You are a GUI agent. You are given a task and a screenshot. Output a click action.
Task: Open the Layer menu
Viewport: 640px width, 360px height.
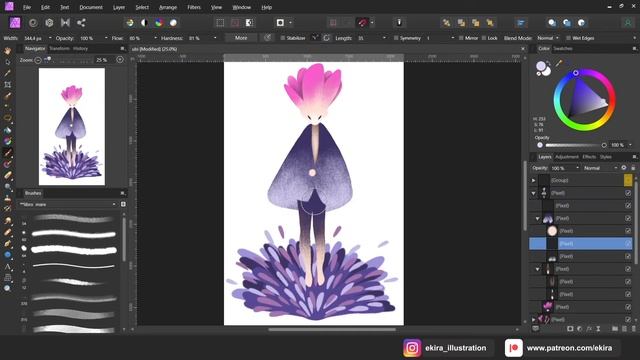tap(119, 7)
